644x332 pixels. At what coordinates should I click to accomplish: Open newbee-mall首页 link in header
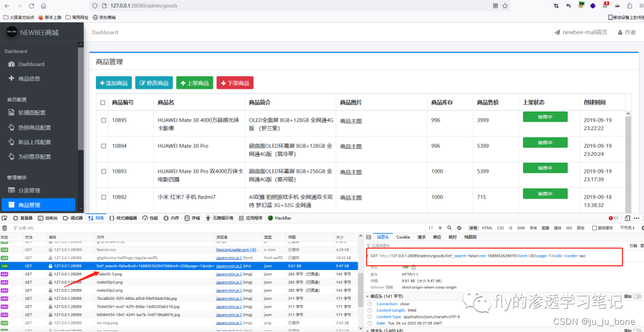(x=581, y=32)
